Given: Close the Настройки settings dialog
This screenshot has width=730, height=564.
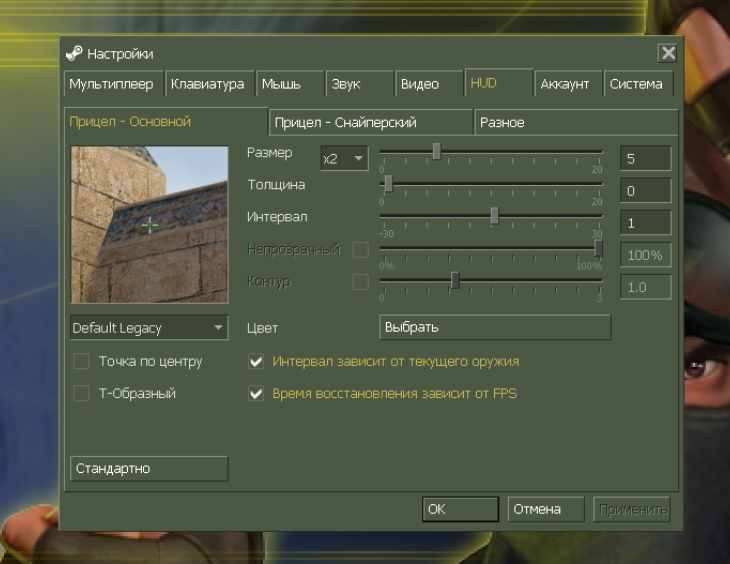Looking at the screenshot, I should click(668, 53).
